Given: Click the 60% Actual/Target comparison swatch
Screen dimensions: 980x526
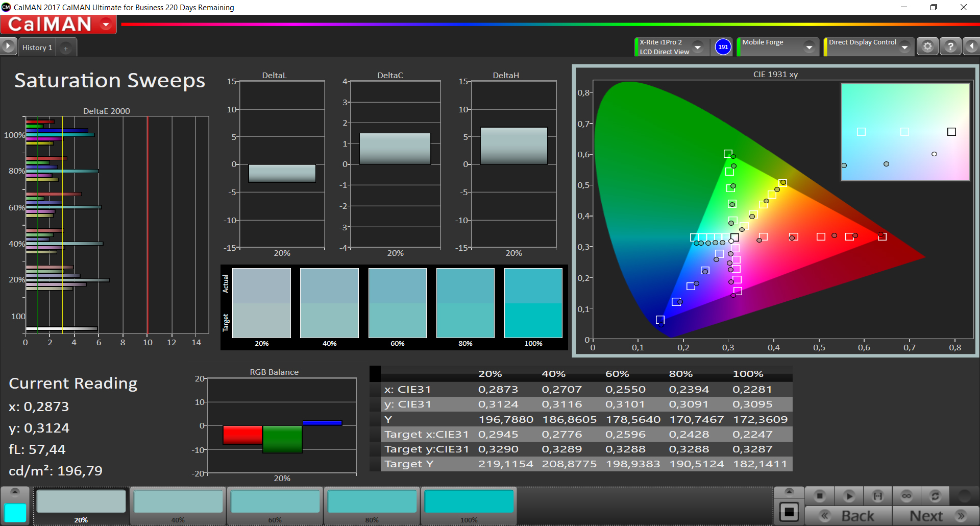Looking at the screenshot, I should coord(397,303).
